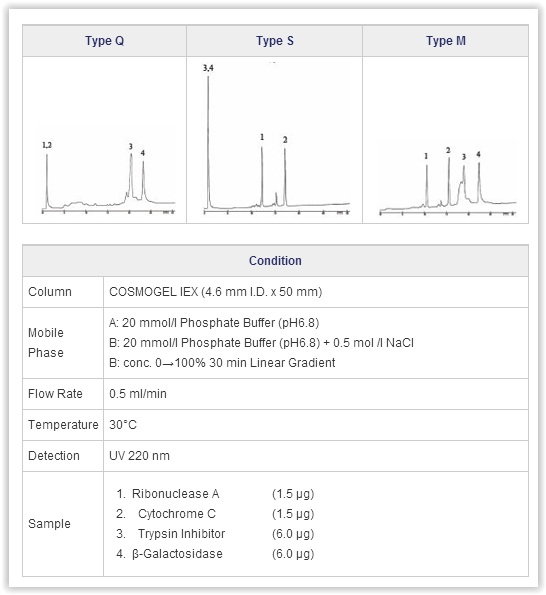Screen dimensions: 546x595
Task: Click the 1,2 peak label in Type Q
Action: 47,145
